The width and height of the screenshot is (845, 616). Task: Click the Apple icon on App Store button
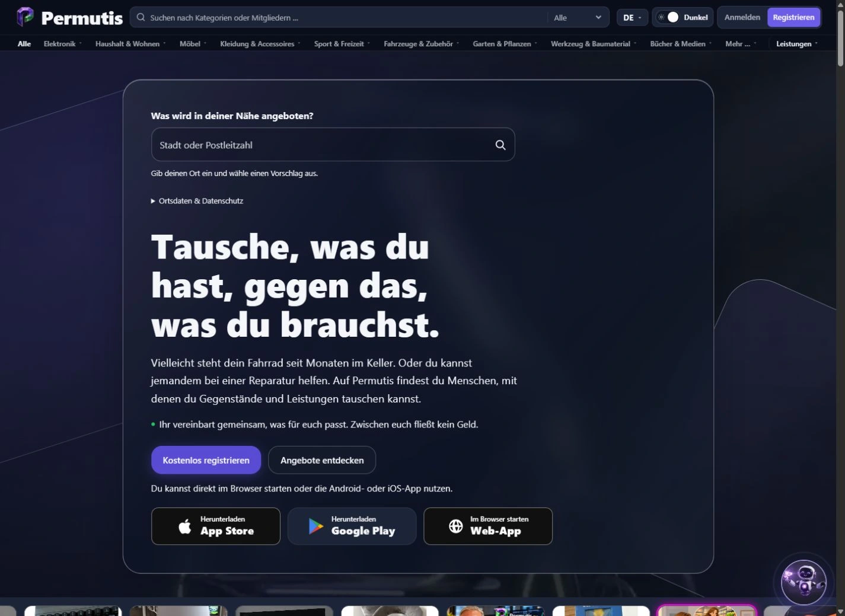(185, 526)
